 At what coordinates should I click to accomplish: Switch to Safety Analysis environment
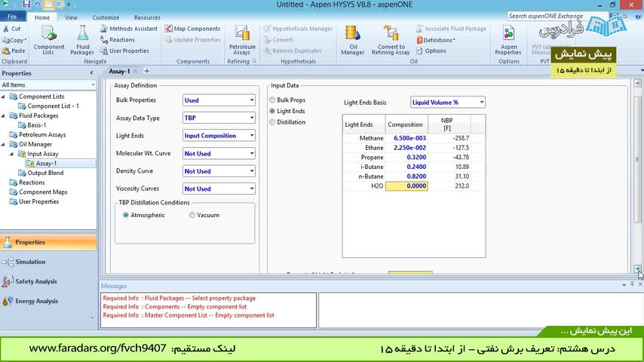pos(48,281)
